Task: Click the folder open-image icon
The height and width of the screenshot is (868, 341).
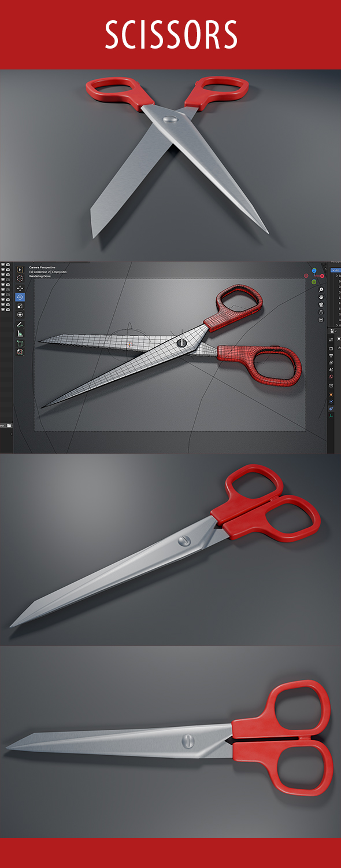Action: 9,425
